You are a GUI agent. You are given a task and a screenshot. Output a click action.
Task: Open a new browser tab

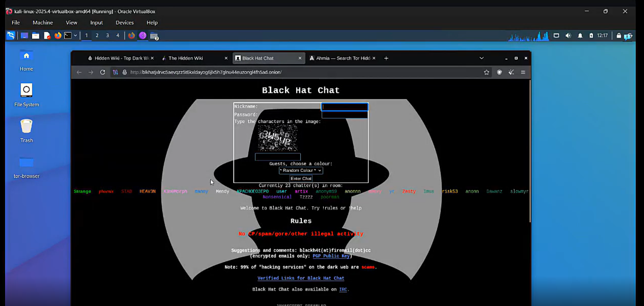coord(386,58)
